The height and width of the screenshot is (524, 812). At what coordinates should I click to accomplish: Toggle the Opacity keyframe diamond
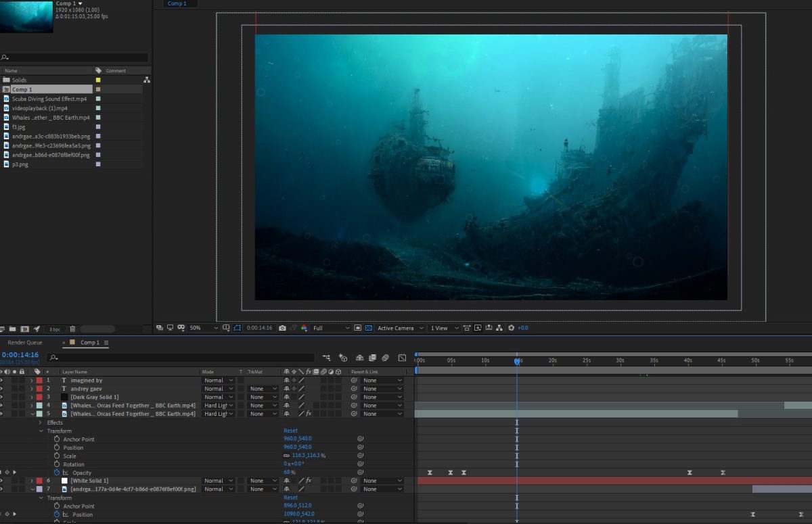pyautogui.click(x=7, y=473)
